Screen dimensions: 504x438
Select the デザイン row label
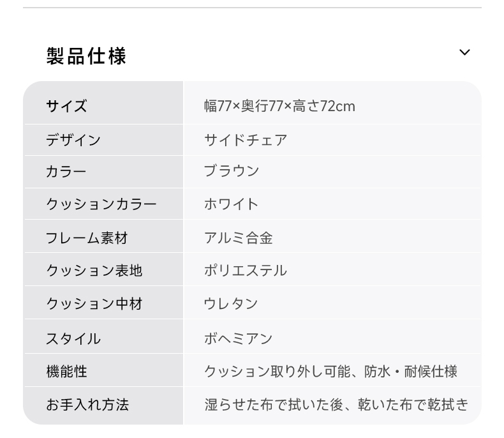pyautogui.click(x=73, y=140)
